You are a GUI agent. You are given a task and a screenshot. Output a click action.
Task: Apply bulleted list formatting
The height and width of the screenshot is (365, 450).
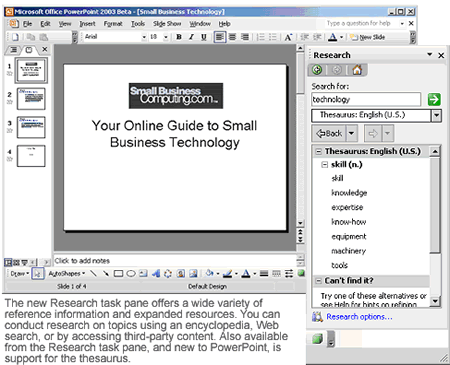273,37
